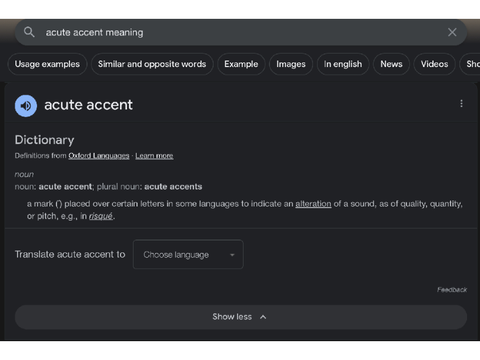480x360 pixels.
Task: Click the search box with acute accent meaning
Action: tap(241, 32)
